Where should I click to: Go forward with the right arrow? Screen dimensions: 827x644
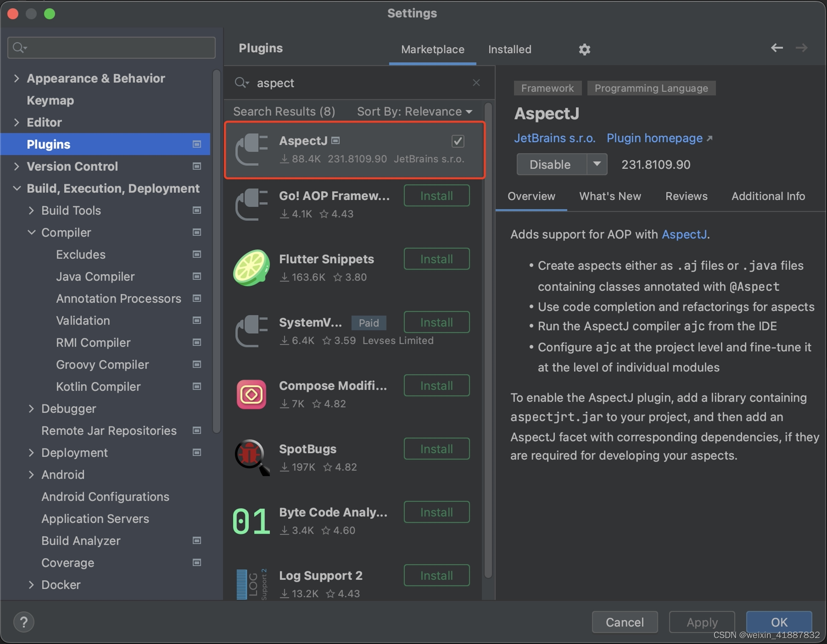(x=801, y=48)
